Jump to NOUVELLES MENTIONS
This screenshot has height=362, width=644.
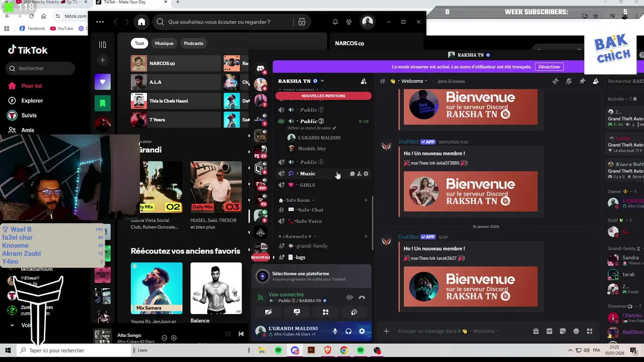pyautogui.click(x=324, y=96)
